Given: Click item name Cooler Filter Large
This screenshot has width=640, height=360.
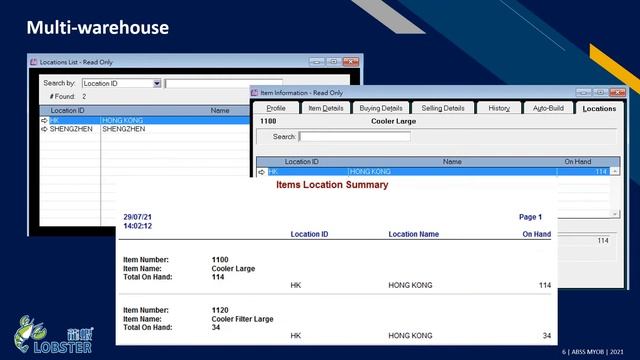Looking at the screenshot, I should 242,319.
